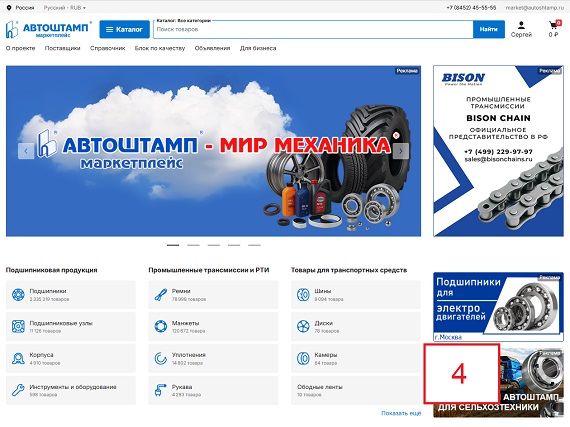Focus the Поиск товаров search field
Viewport: 570px width, 427px height.
point(313,29)
